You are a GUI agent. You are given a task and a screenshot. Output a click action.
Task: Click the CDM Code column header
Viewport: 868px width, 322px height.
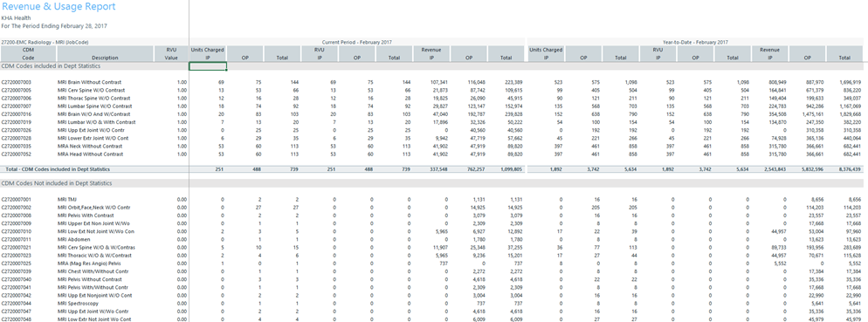click(x=28, y=53)
